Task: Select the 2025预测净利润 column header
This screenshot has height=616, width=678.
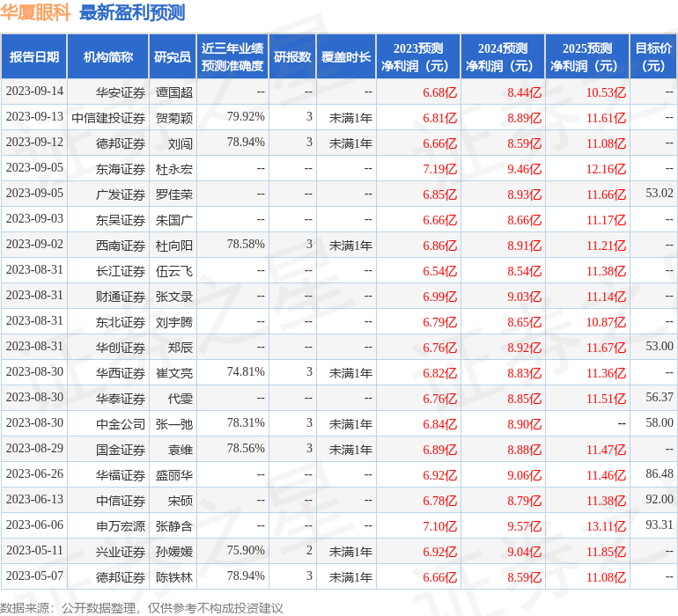Action: click(587, 56)
